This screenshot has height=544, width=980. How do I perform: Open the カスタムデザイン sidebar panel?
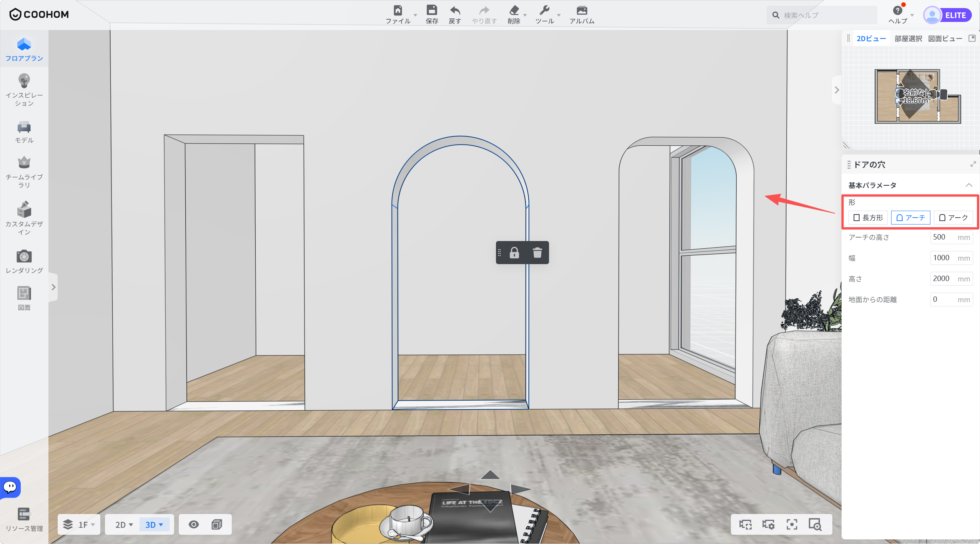pyautogui.click(x=24, y=218)
